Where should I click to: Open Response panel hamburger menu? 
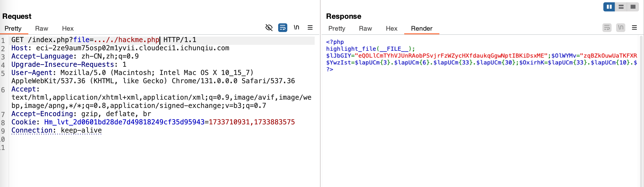[x=634, y=27]
